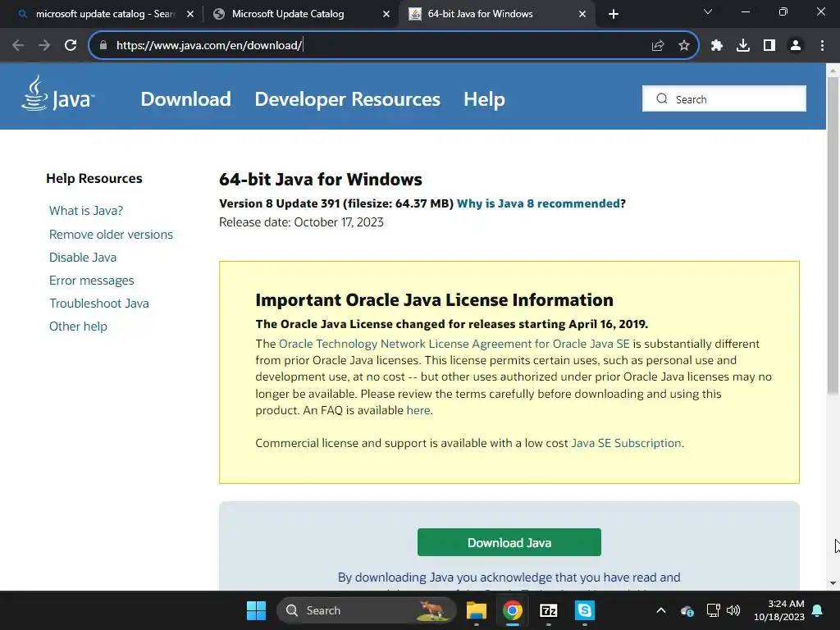The height and width of the screenshot is (630, 840).
Task: Click the browser forward arrow
Action: click(x=44, y=45)
